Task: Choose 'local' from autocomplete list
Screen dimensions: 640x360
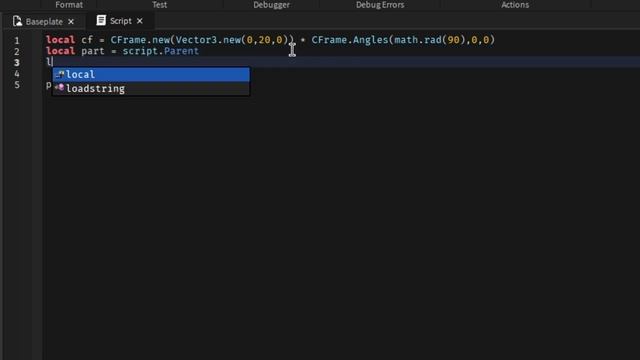Action: click(151, 75)
